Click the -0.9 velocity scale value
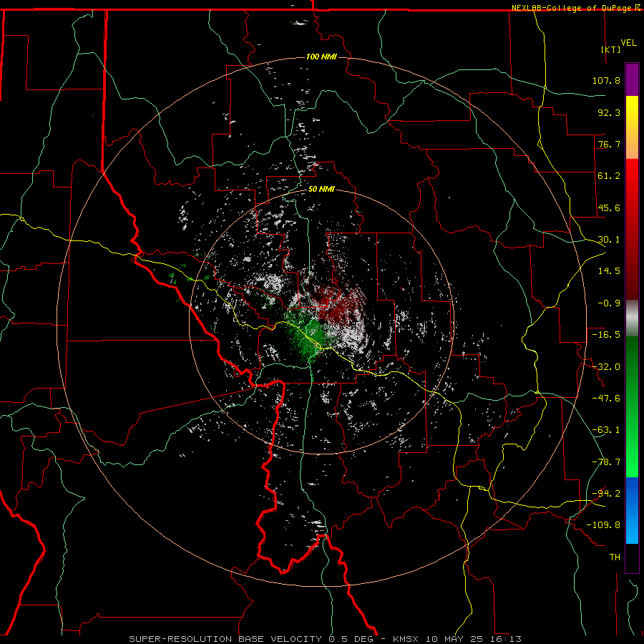644x644 pixels. [609, 303]
